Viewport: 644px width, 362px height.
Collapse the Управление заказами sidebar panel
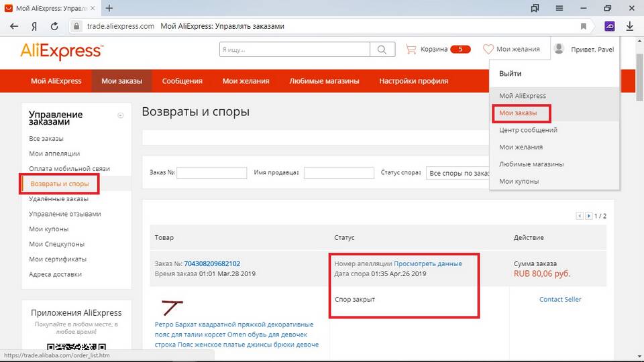pos(121,115)
